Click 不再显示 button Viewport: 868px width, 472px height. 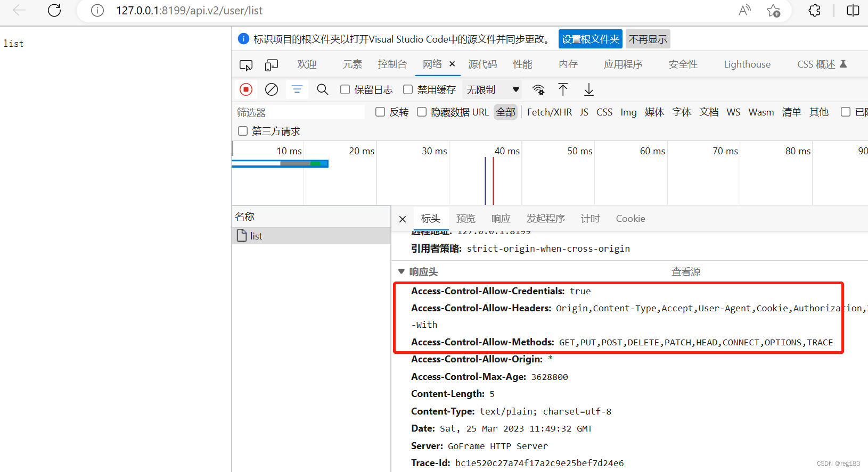[x=648, y=39]
